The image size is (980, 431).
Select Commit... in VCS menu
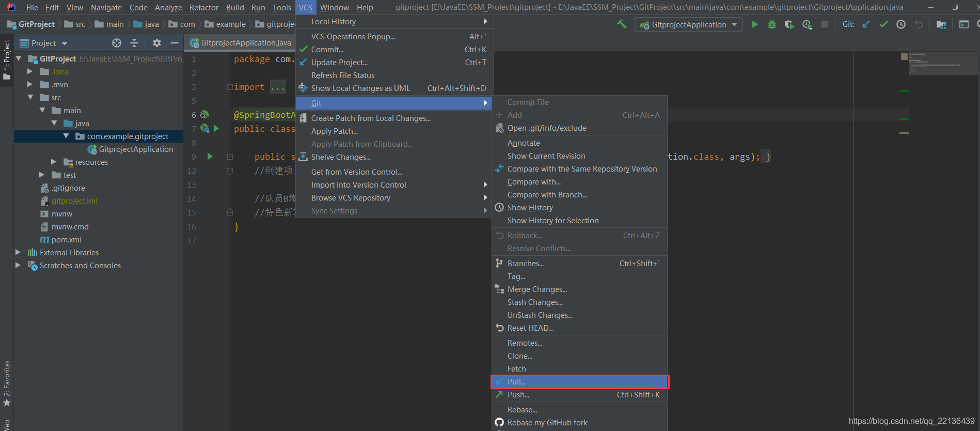point(394,49)
